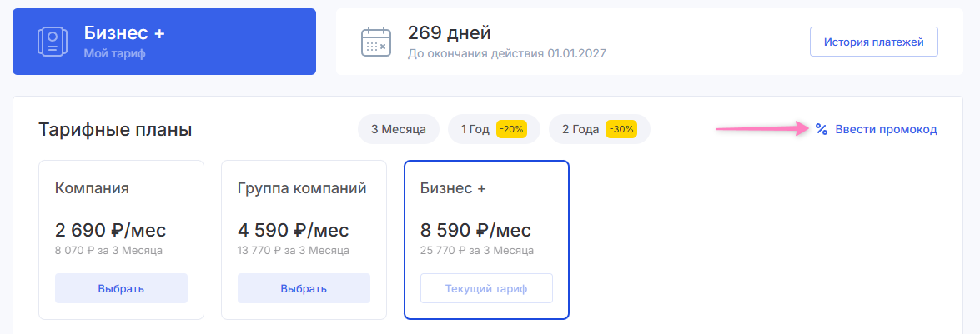The image size is (980, 334).
Task: Click the Текущий тариф button
Action: tap(486, 288)
